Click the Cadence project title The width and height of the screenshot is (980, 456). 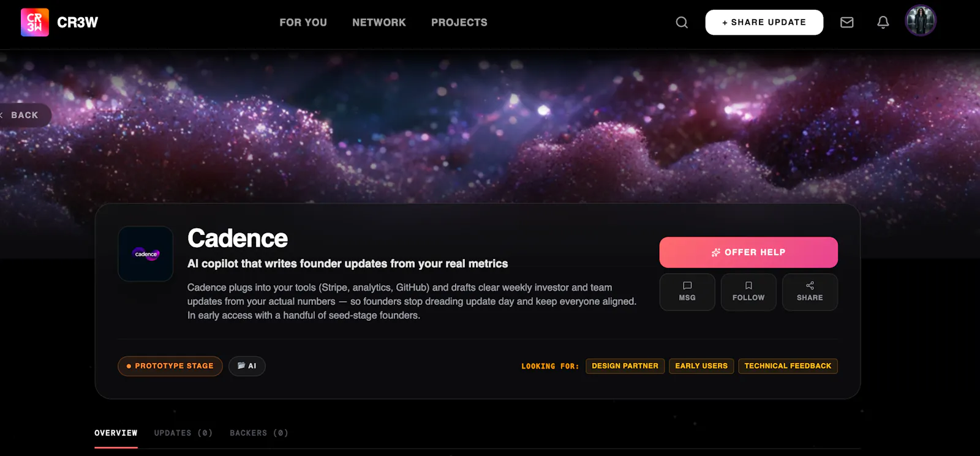[x=238, y=238]
